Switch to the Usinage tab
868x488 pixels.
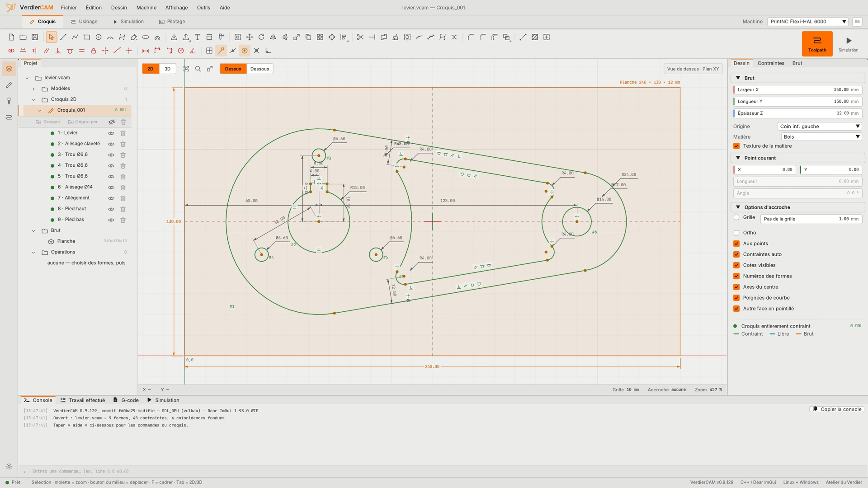coord(84,22)
